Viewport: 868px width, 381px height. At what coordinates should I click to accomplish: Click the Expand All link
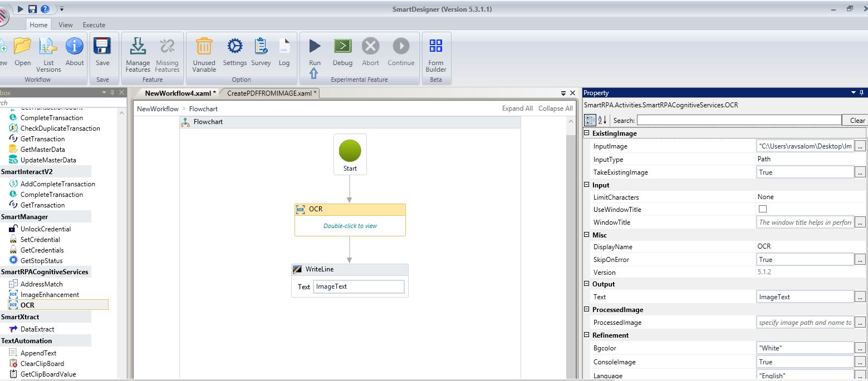[517, 108]
